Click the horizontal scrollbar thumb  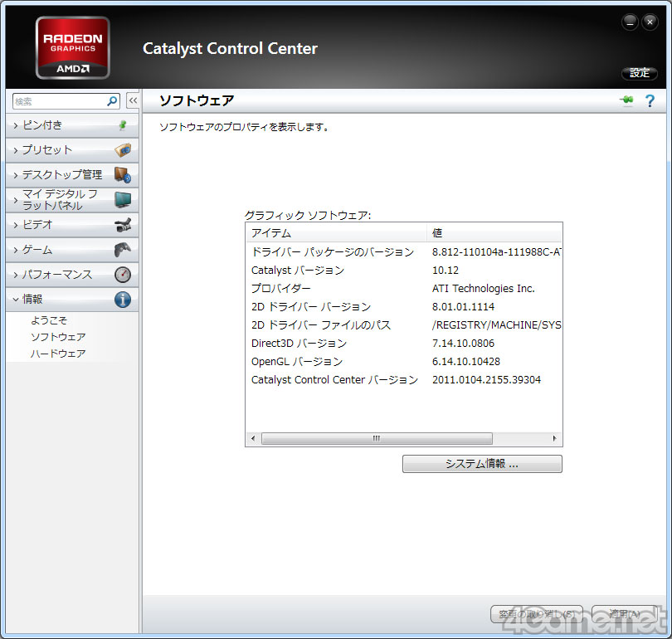(x=377, y=438)
